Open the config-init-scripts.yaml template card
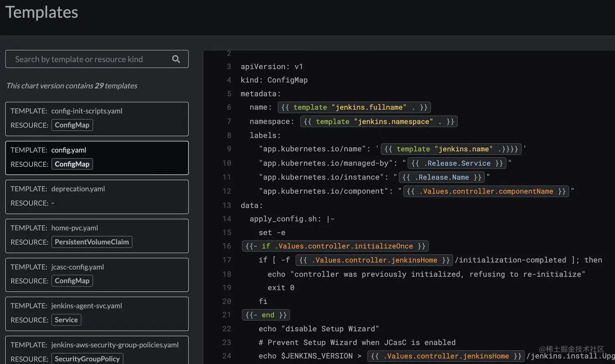 pos(97,118)
